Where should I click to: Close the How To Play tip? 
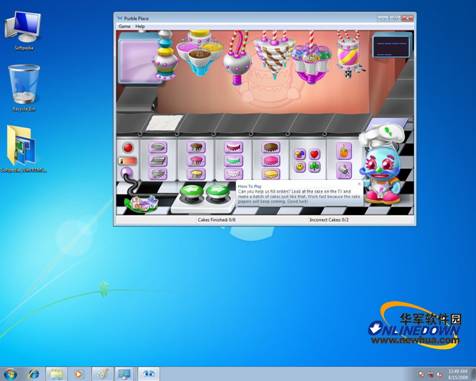[x=359, y=184]
